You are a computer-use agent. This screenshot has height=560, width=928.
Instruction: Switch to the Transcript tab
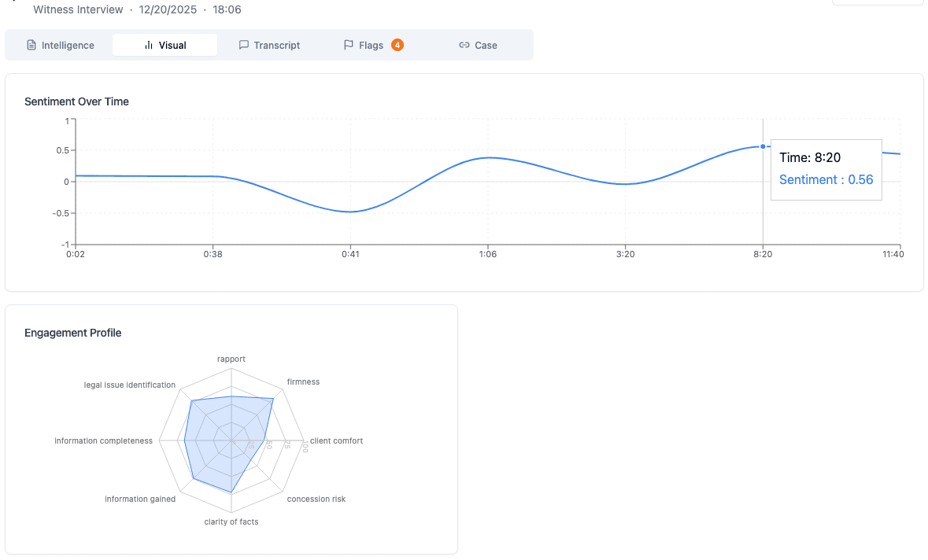click(276, 45)
